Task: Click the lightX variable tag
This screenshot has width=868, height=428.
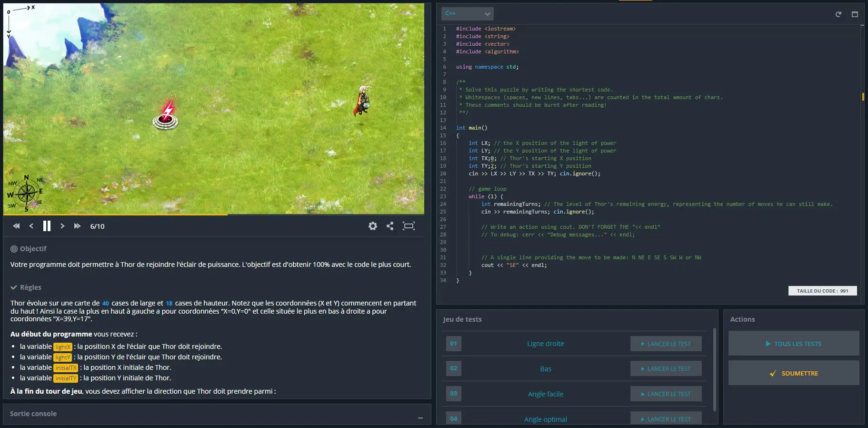Action: pos(63,347)
